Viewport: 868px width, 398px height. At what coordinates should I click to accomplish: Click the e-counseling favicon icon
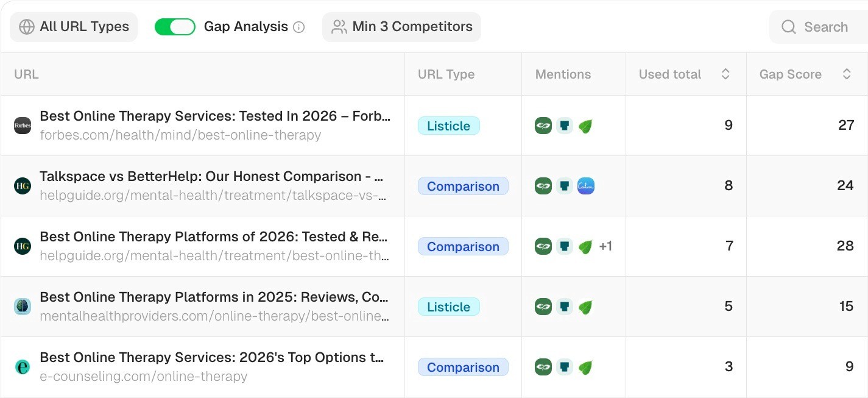[23, 367]
